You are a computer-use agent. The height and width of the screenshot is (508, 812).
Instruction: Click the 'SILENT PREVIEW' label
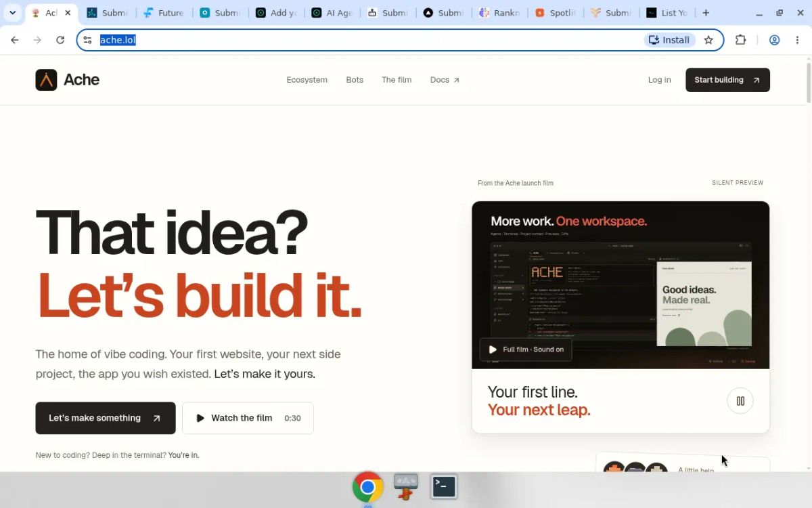(738, 183)
